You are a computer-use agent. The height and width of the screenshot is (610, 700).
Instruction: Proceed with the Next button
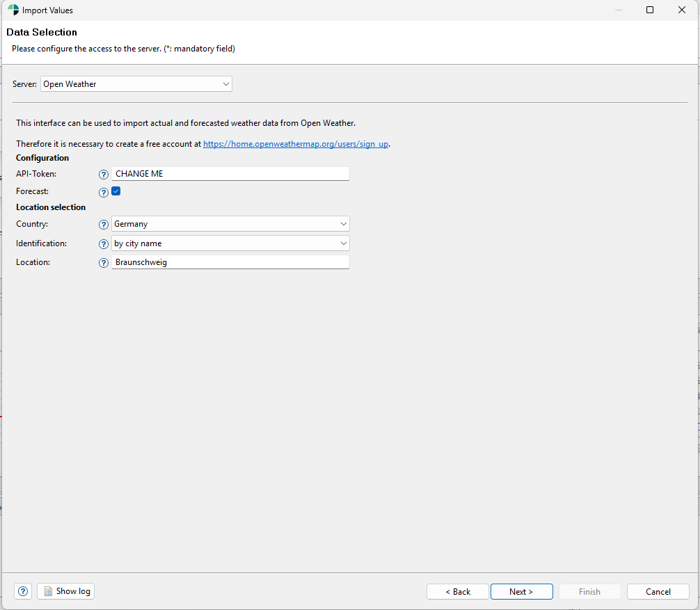pos(521,592)
